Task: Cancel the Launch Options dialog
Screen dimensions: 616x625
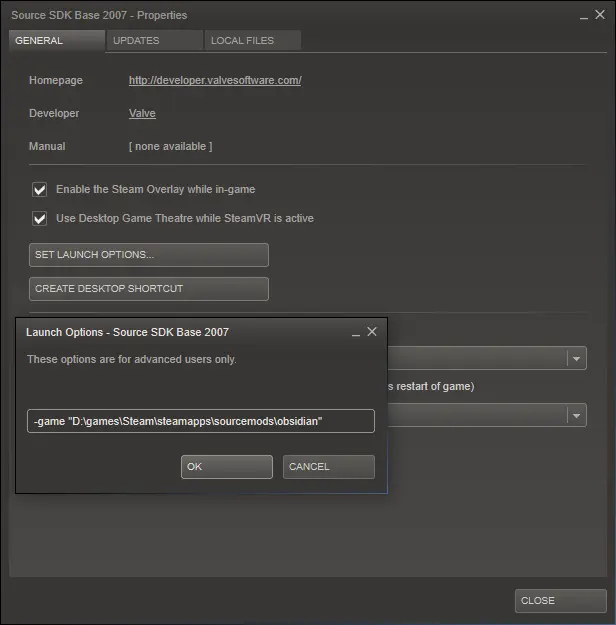Action: coord(329,467)
